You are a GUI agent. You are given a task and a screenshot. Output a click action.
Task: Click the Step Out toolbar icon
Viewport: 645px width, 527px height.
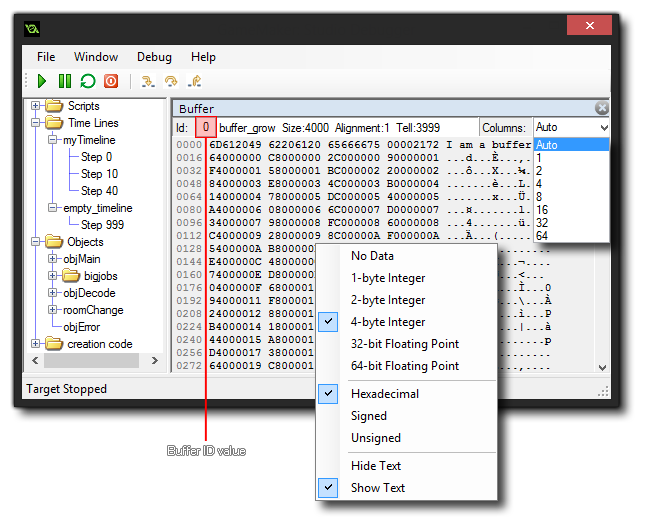196,82
